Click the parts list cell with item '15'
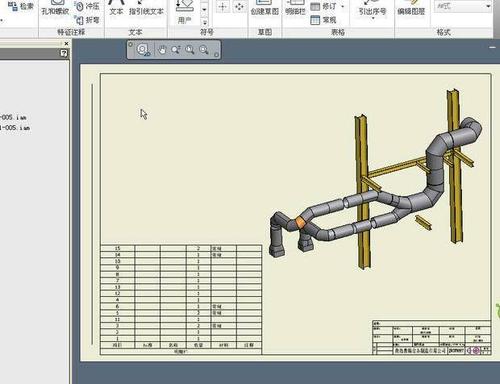Viewport: 500px width, 384px height. coord(118,249)
